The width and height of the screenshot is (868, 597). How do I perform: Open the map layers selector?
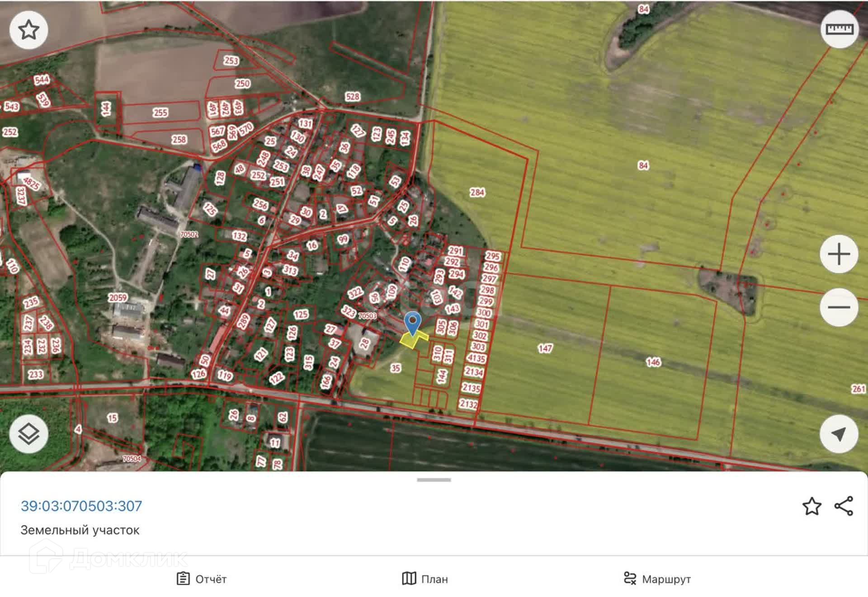point(28,434)
